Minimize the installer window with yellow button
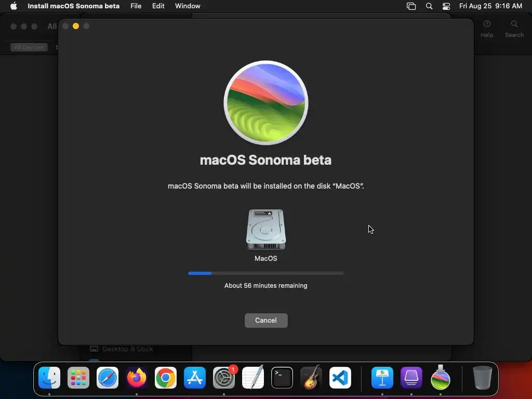532x399 pixels. coord(76,26)
